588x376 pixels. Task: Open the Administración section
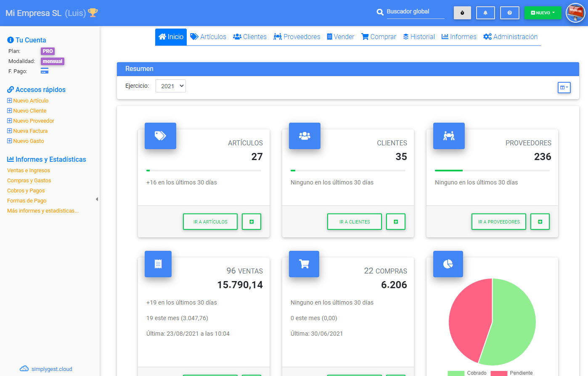[x=510, y=37]
